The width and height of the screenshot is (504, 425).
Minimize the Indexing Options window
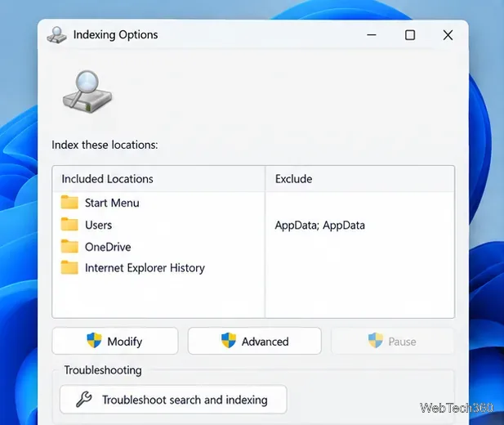tap(372, 35)
